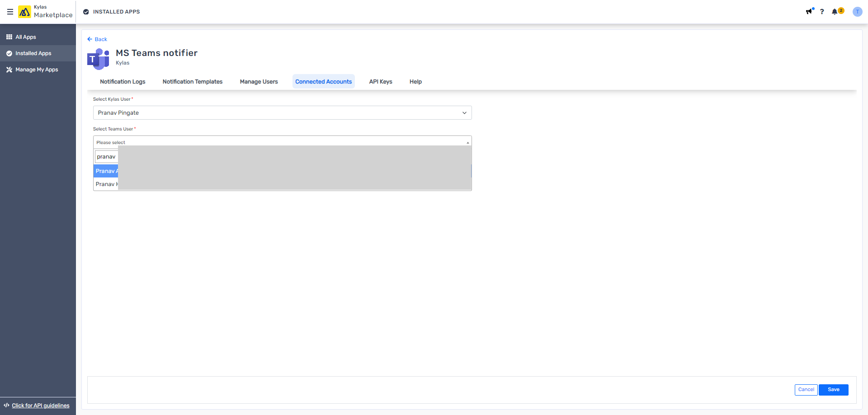Click the Save button

coord(834,390)
